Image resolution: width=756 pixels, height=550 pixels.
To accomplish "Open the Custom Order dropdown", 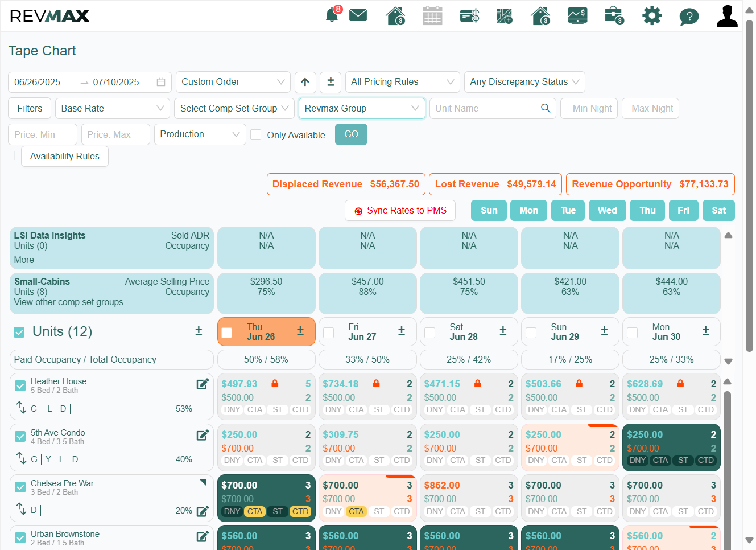I will click(x=233, y=82).
